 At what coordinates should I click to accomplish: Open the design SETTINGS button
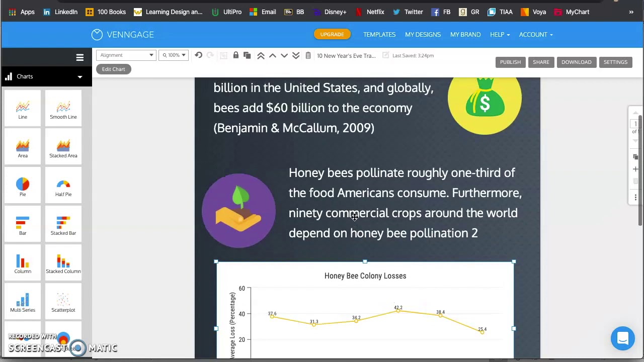tap(615, 62)
